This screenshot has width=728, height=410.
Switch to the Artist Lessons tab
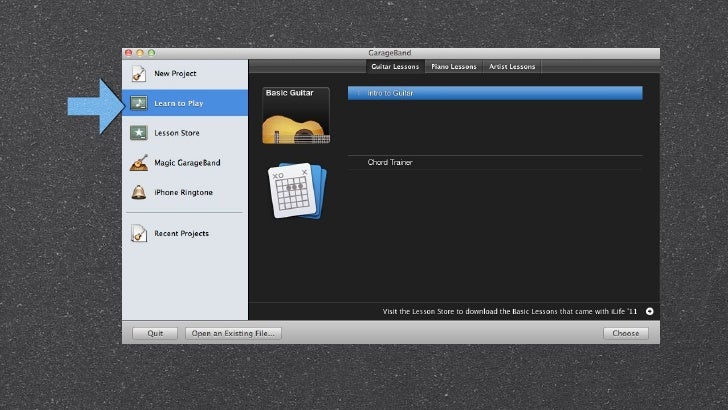click(512, 66)
